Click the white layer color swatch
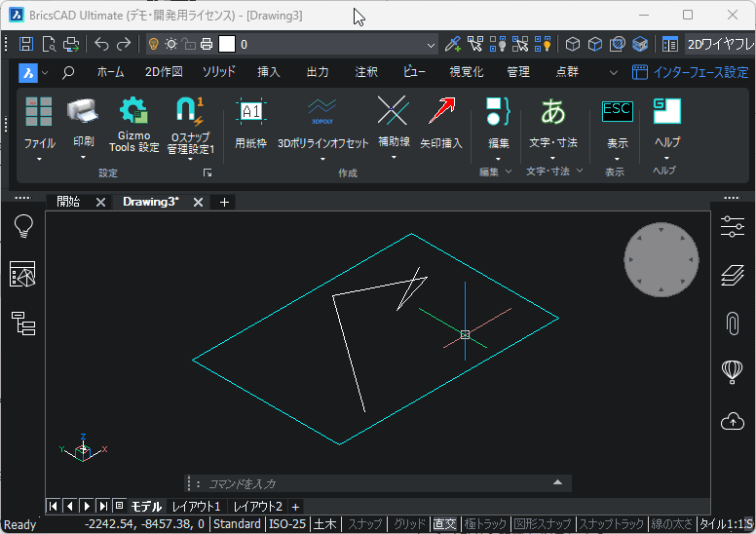 (x=227, y=44)
